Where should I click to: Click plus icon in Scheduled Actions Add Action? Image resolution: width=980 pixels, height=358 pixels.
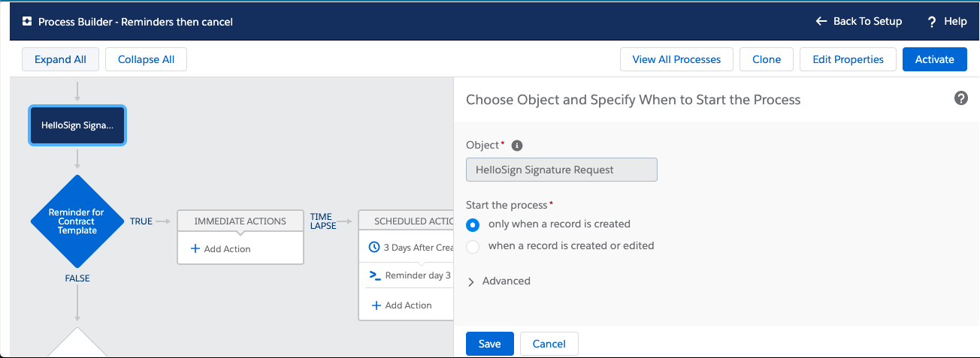[x=377, y=305]
